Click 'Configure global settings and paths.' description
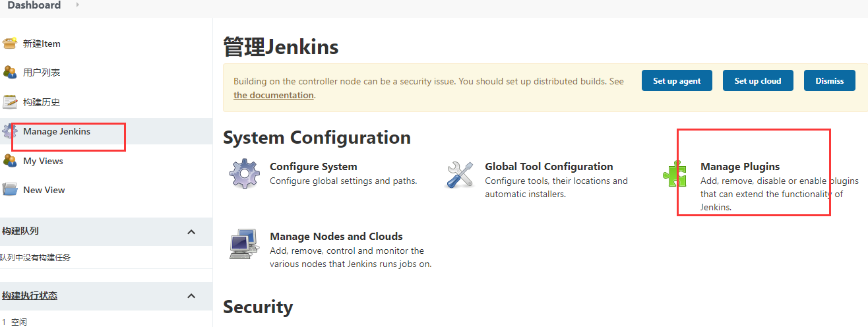This screenshot has height=327, width=868. tap(344, 181)
